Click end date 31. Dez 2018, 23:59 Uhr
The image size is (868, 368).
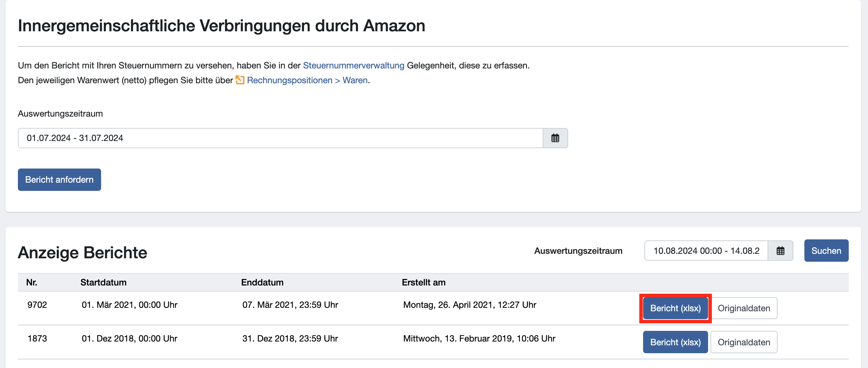(290, 338)
